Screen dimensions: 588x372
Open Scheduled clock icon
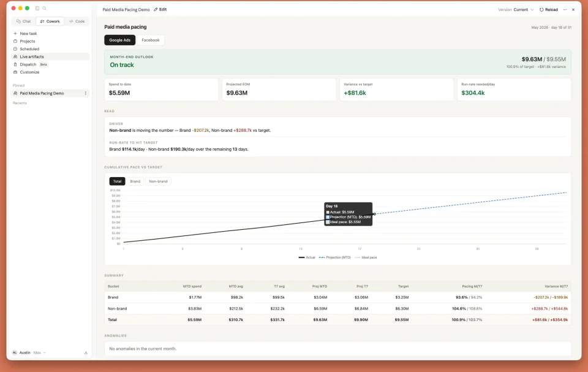click(x=15, y=49)
